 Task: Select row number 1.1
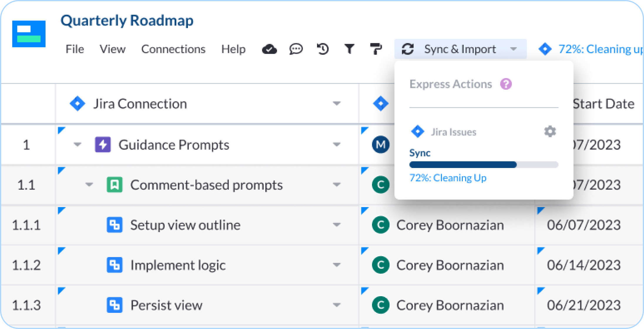(26, 185)
